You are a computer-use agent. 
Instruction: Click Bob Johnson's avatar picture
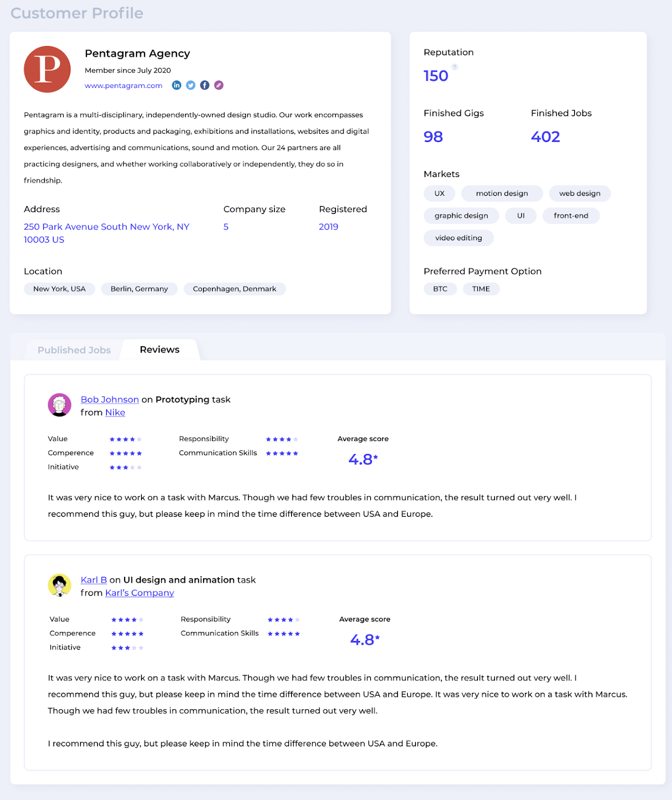click(59, 405)
